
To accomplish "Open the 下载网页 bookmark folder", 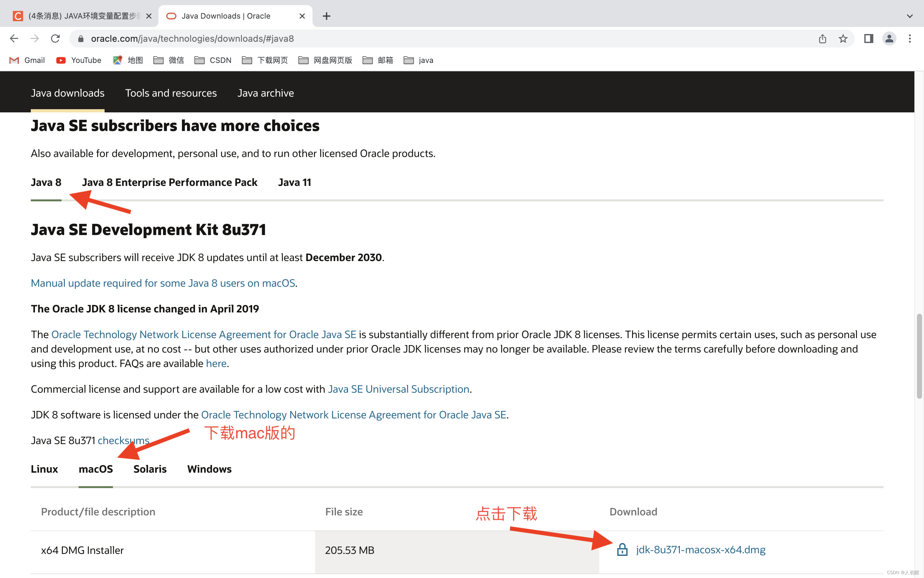I will tap(265, 60).
